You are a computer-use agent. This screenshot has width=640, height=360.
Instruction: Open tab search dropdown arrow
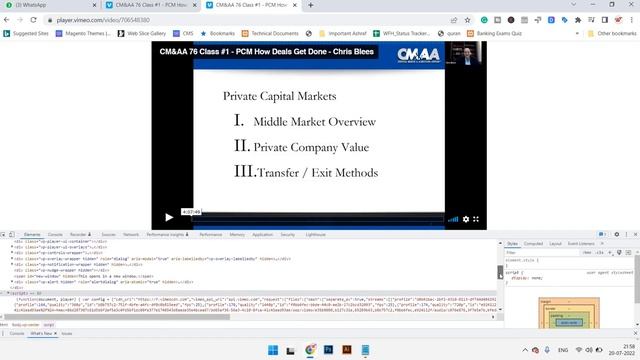tap(573, 4)
